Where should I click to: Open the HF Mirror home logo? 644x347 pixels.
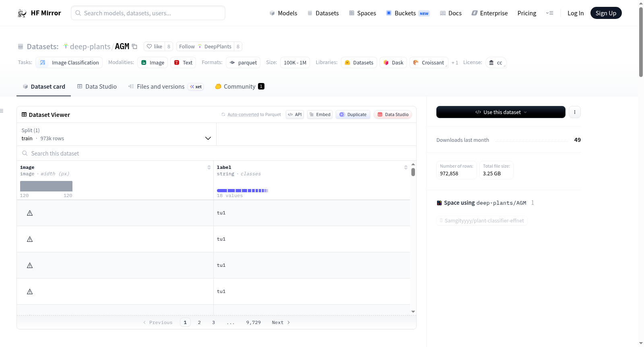[39, 13]
